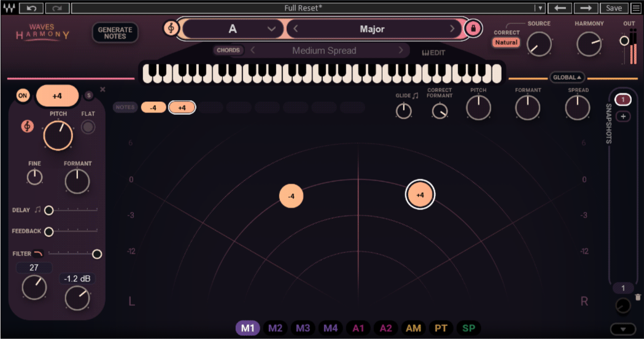Load the previous preset with left arrow
The image size is (644, 339).
point(560,8)
